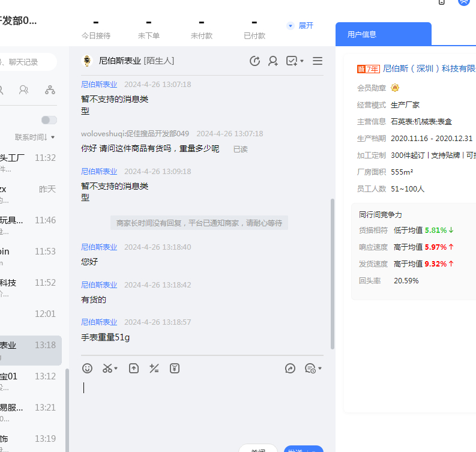Click the organization structure icon in sidebar
This screenshot has width=476, height=452.
click(x=50, y=90)
